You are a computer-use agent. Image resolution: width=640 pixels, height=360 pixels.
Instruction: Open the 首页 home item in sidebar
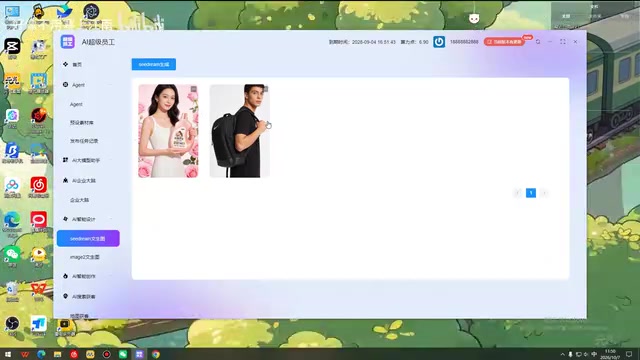pyautogui.click(x=77, y=64)
